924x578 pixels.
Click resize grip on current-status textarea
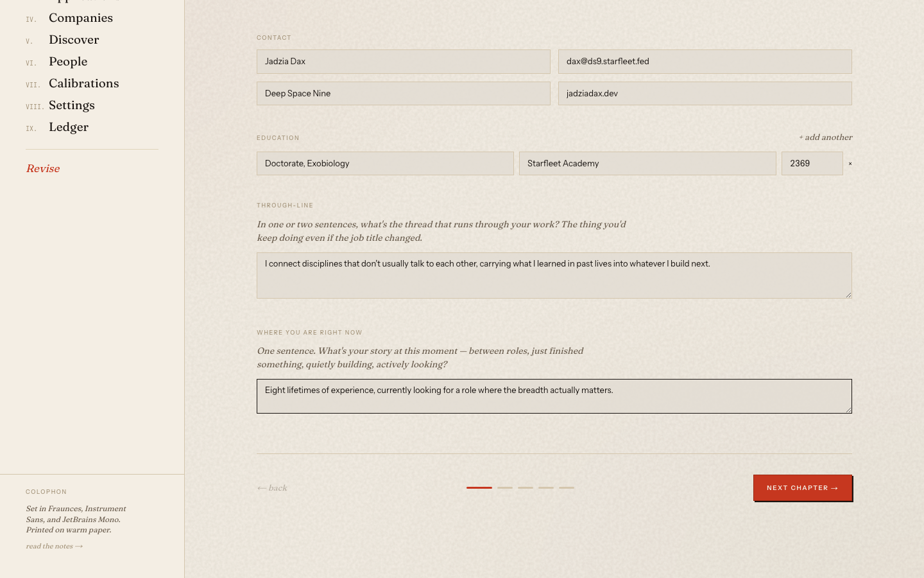pyautogui.click(x=848, y=410)
